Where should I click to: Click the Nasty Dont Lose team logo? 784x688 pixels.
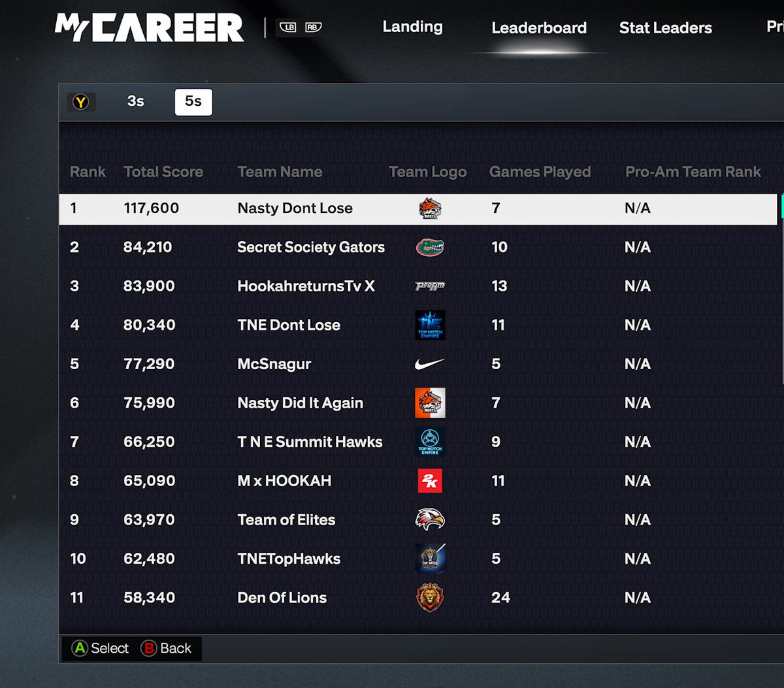[x=430, y=208]
